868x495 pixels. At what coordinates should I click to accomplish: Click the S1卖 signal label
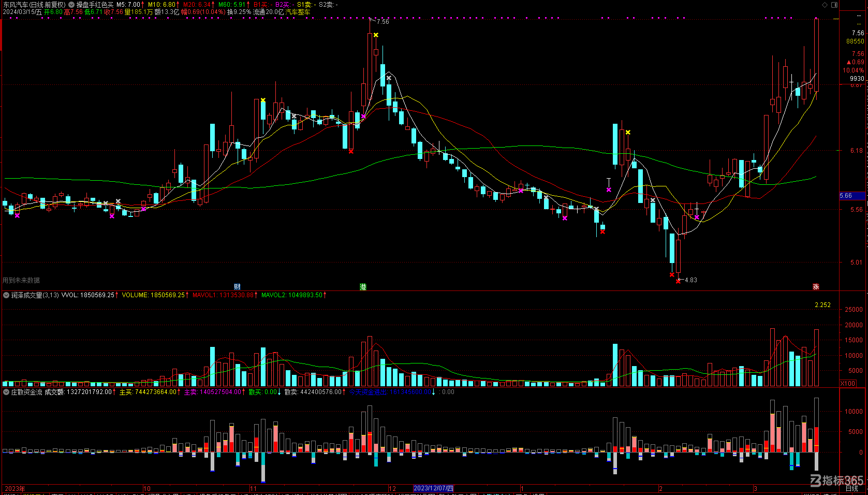(306, 5)
